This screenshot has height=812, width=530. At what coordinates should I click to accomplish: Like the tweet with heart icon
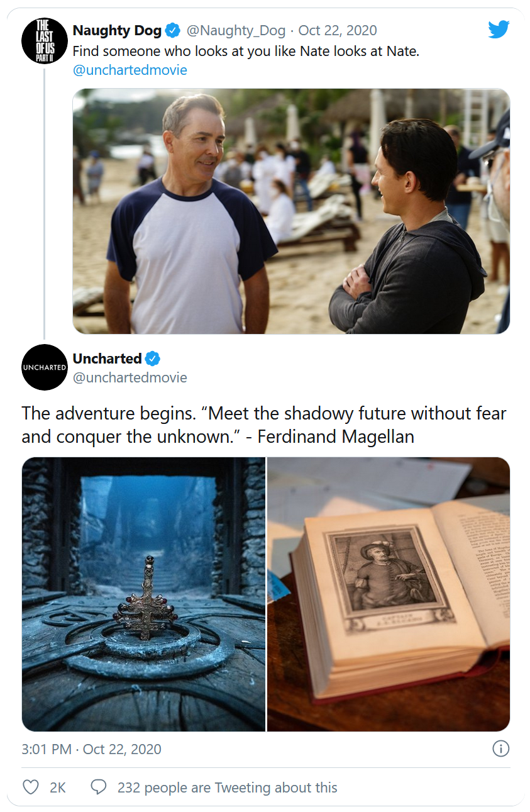[30, 787]
